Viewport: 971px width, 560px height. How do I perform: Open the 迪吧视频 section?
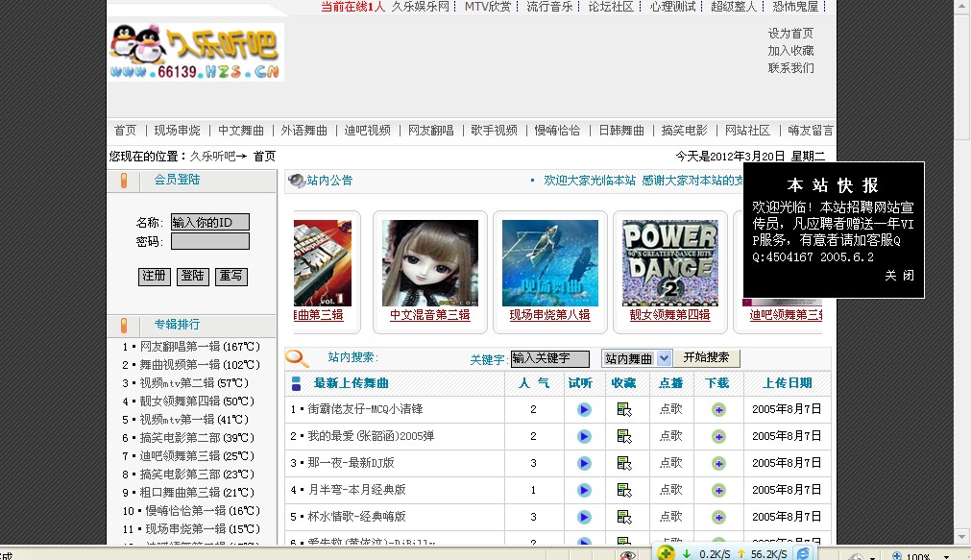[367, 130]
